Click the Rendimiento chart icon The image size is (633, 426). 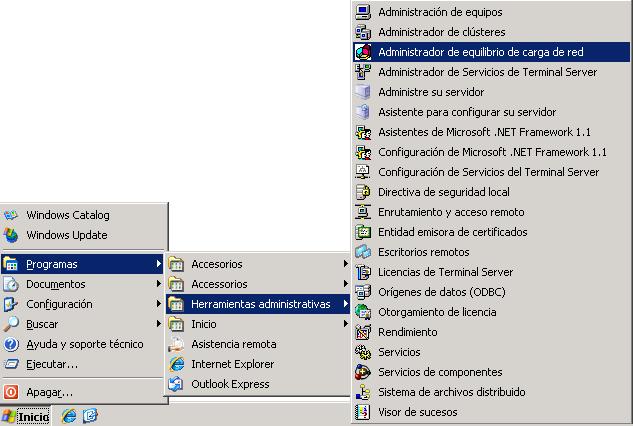pyautogui.click(x=363, y=332)
